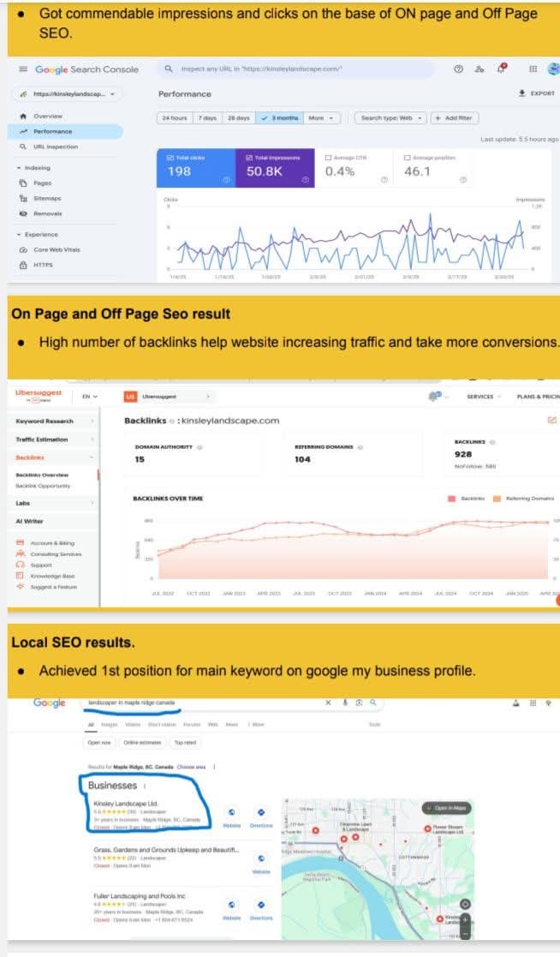The height and width of the screenshot is (957, 560).
Task: Open the EN language dropdown in Ubersuggest
Action: pyautogui.click(x=90, y=397)
